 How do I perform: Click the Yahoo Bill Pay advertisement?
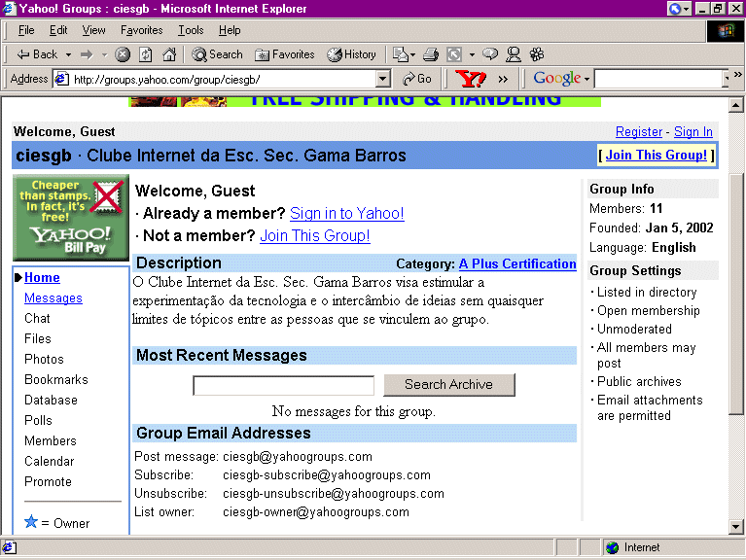(70, 217)
